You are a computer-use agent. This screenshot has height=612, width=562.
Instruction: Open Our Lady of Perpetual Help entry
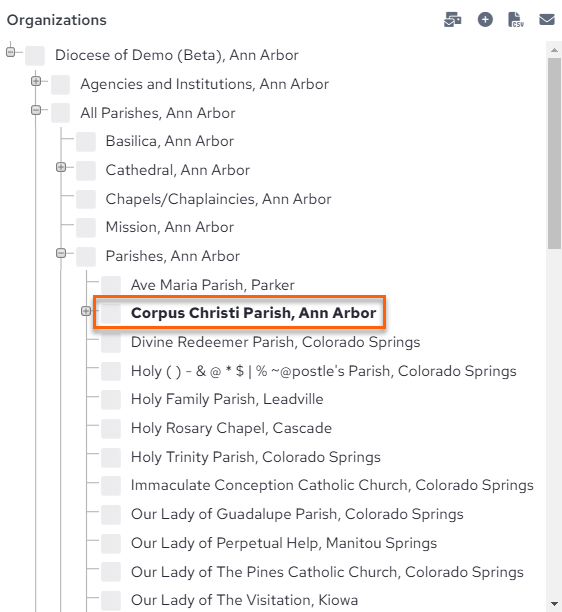pos(284,543)
